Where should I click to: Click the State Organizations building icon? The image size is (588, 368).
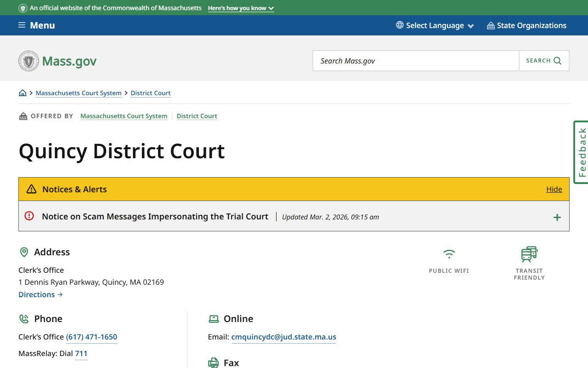coord(491,25)
